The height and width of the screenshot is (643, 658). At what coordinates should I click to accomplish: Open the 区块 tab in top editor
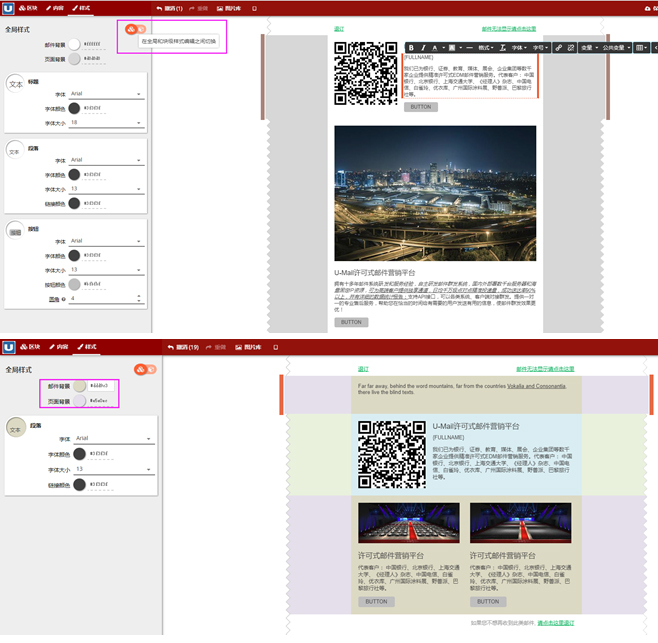point(29,8)
